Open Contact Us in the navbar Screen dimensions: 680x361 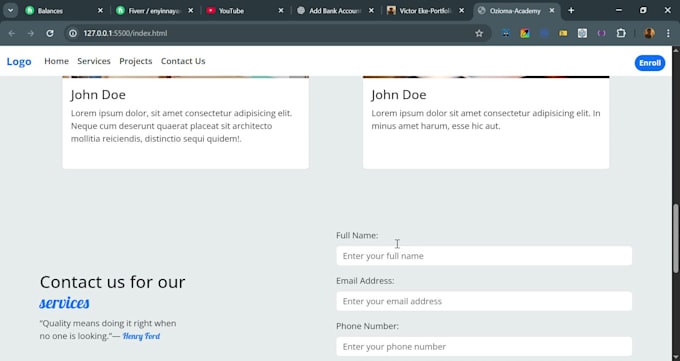[x=183, y=61]
